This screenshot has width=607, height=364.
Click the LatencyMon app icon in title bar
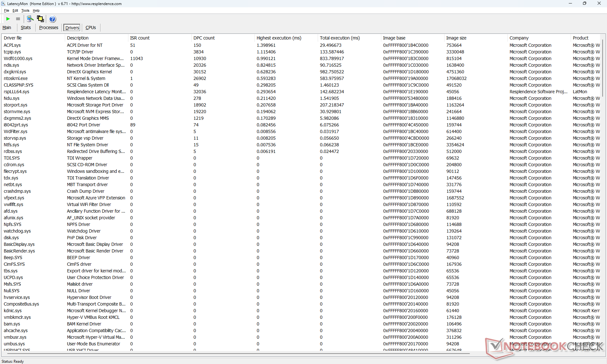point(3,3)
